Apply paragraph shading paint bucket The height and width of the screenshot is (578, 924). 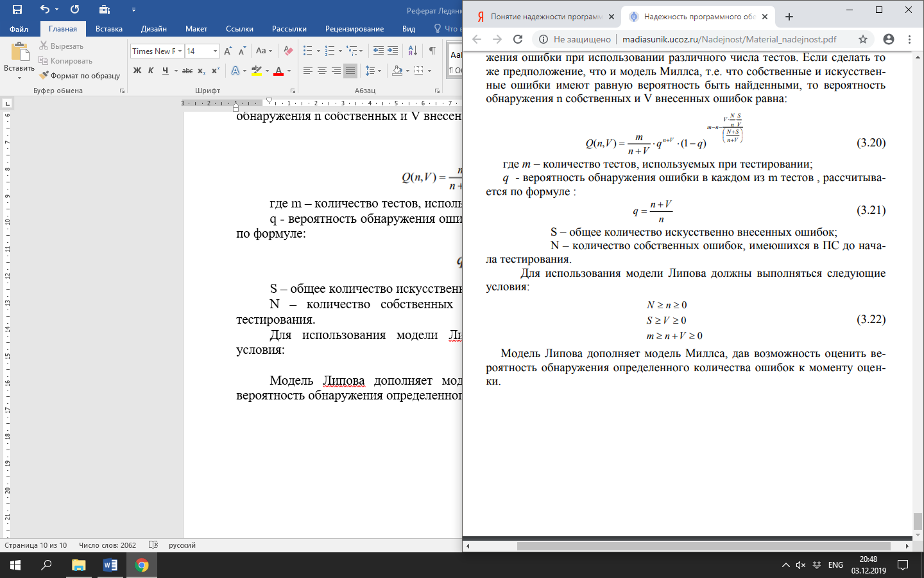coord(397,71)
